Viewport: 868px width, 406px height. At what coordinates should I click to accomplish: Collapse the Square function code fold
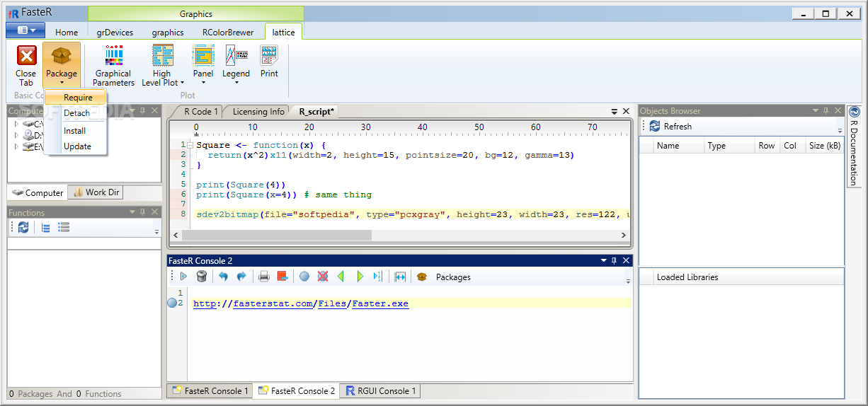click(x=190, y=145)
